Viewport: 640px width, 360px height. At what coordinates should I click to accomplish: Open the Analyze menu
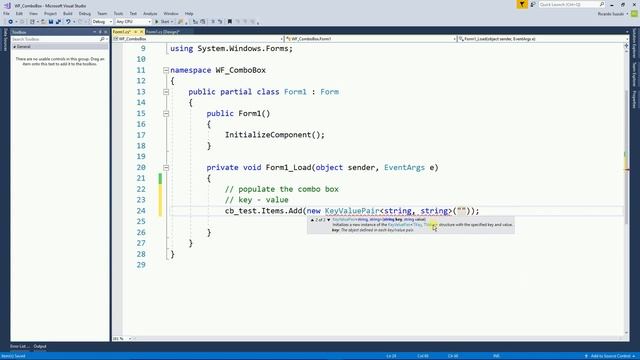point(150,13)
